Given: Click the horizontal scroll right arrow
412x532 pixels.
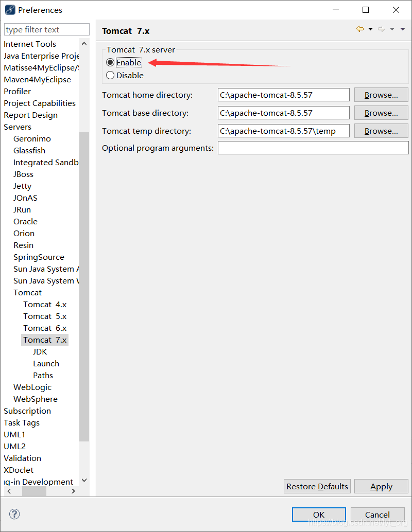Looking at the screenshot, I should click(73, 491).
